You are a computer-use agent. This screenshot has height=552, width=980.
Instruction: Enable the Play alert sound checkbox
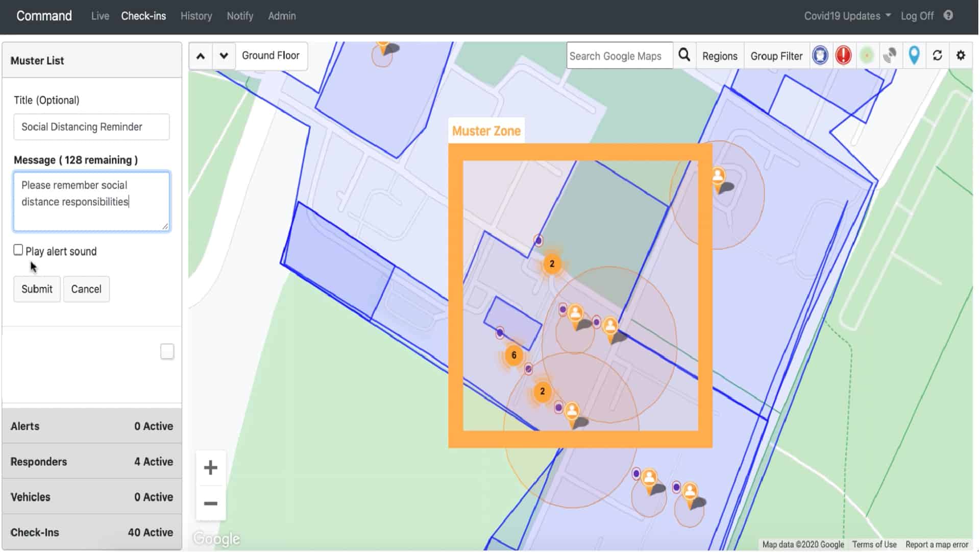[x=18, y=249]
